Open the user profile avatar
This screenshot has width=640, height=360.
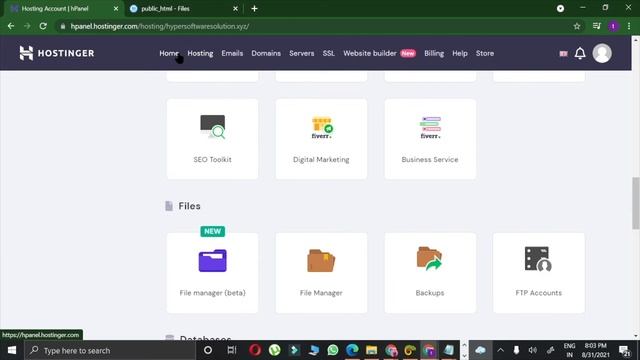(602, 53)
